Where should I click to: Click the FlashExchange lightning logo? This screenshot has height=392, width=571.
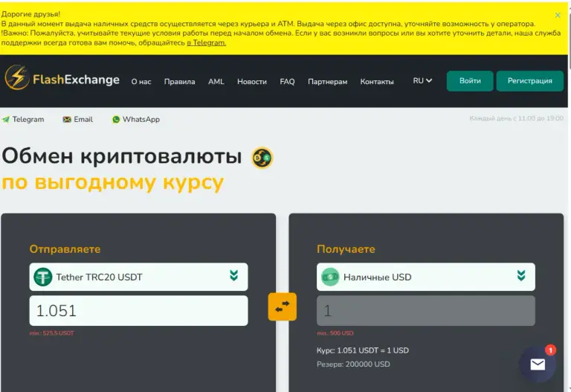click(17, 77)
